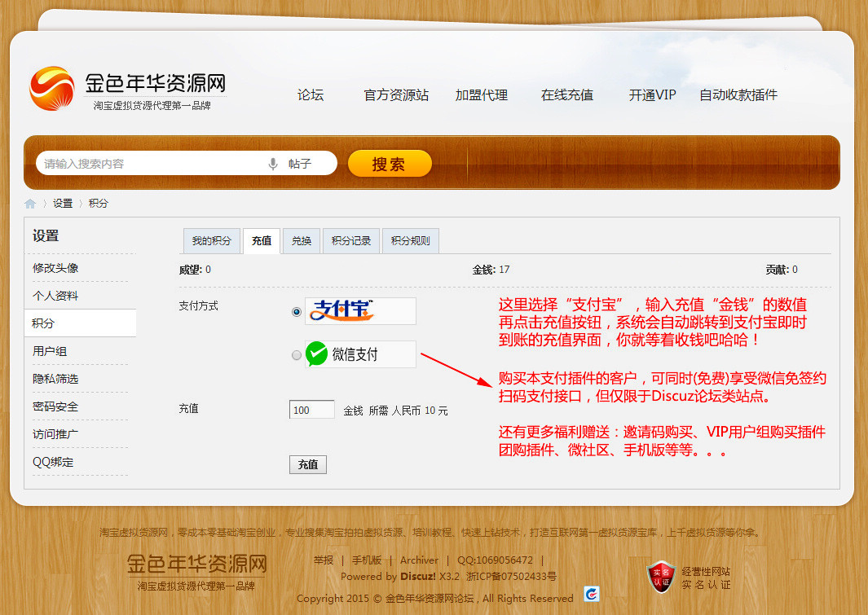Click the 浙ICP备07502433号 footer link
868x615 pixels.
pos(512,576)
